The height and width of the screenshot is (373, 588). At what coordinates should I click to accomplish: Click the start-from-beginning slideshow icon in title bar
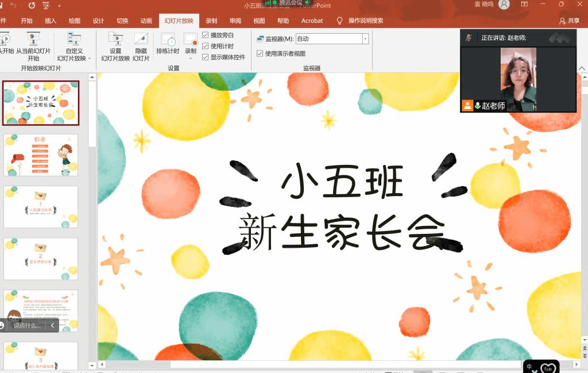(x=46, y=5)
